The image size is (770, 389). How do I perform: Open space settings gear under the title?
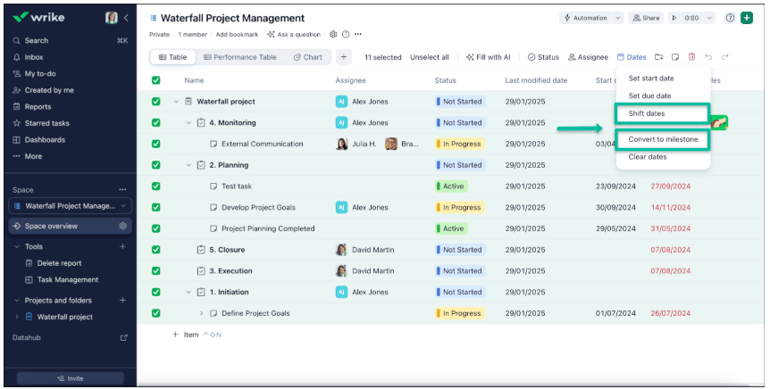(x=333, y=34)
